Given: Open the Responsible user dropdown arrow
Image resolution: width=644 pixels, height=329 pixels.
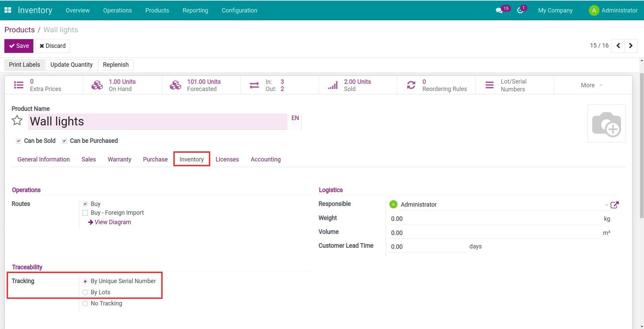Looking at the screenshot, I should 606,205.
